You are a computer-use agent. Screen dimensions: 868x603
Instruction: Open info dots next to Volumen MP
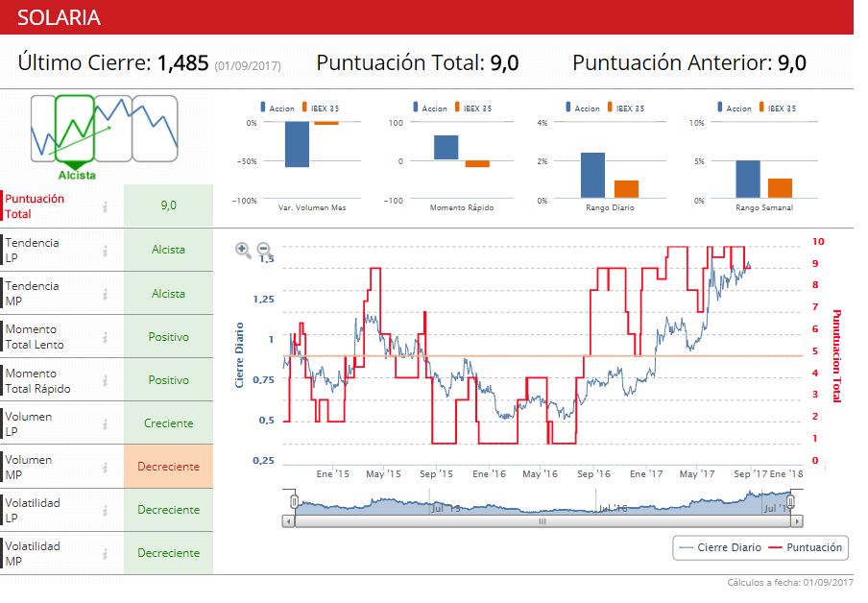coord(105,467)
